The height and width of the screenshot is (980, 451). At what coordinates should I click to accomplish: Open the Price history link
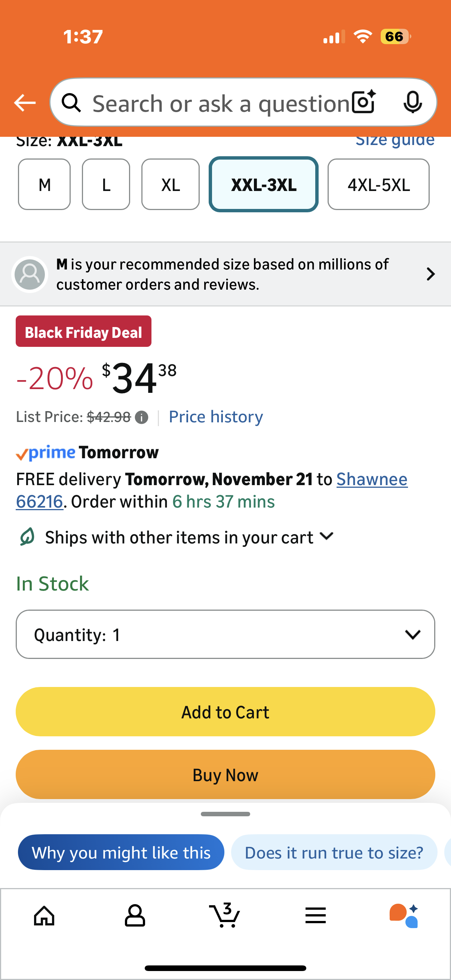(x=216, y=417)
